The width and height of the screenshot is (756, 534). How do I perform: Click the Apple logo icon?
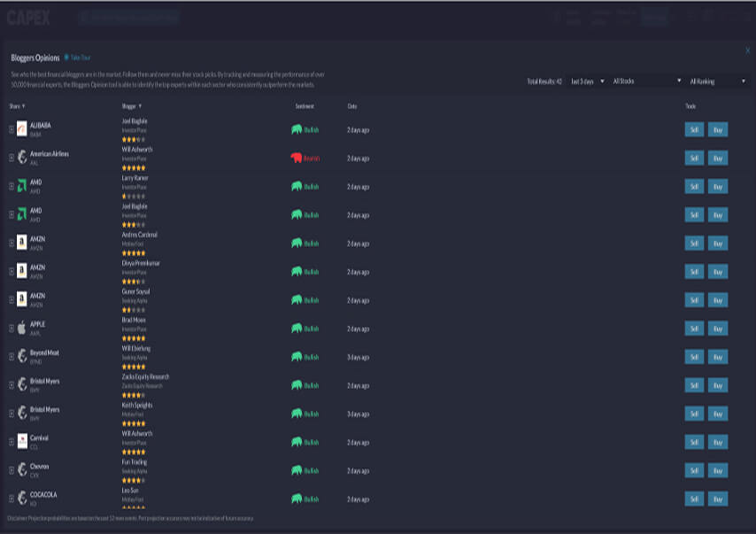pos(22,328)
